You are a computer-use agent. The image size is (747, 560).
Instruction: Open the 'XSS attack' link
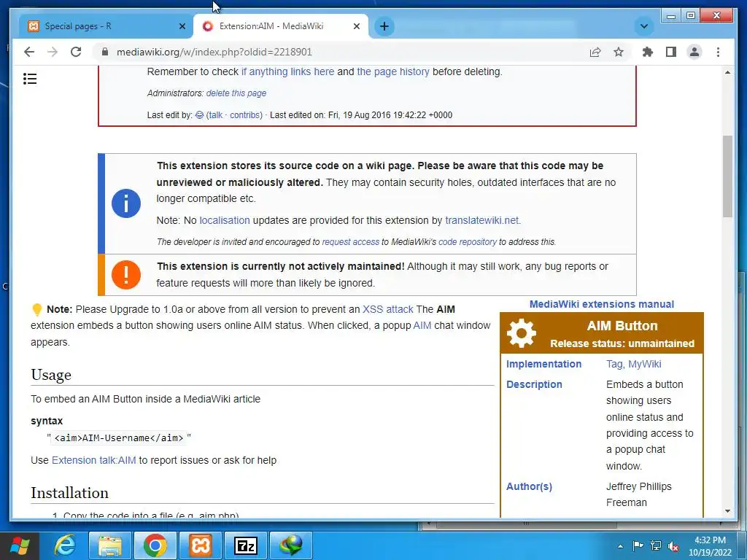point(388,309)
